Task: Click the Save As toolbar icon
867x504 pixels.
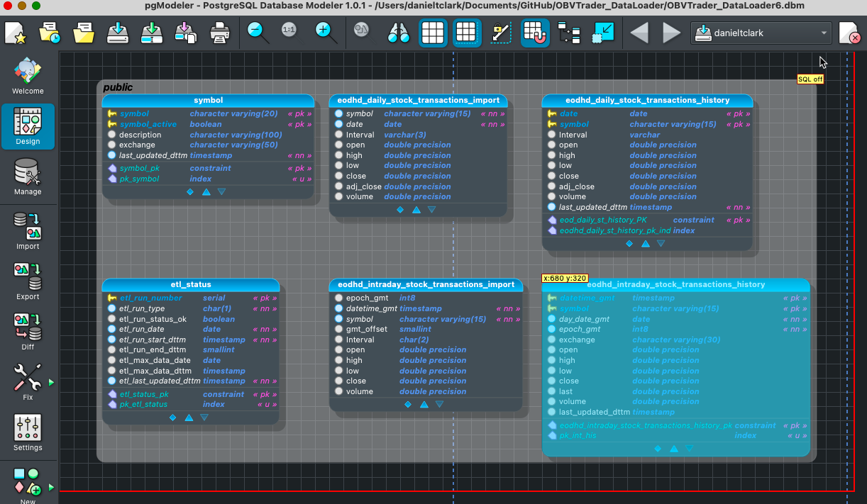Action: (152, 33)
